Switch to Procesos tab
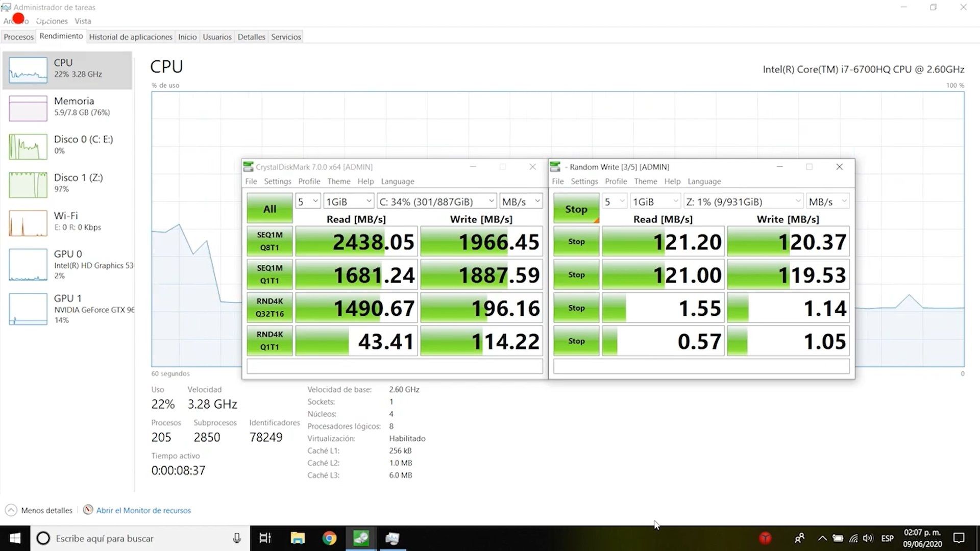Image resolution: width=980 pixels, height=551 pixels. (18, 37)
